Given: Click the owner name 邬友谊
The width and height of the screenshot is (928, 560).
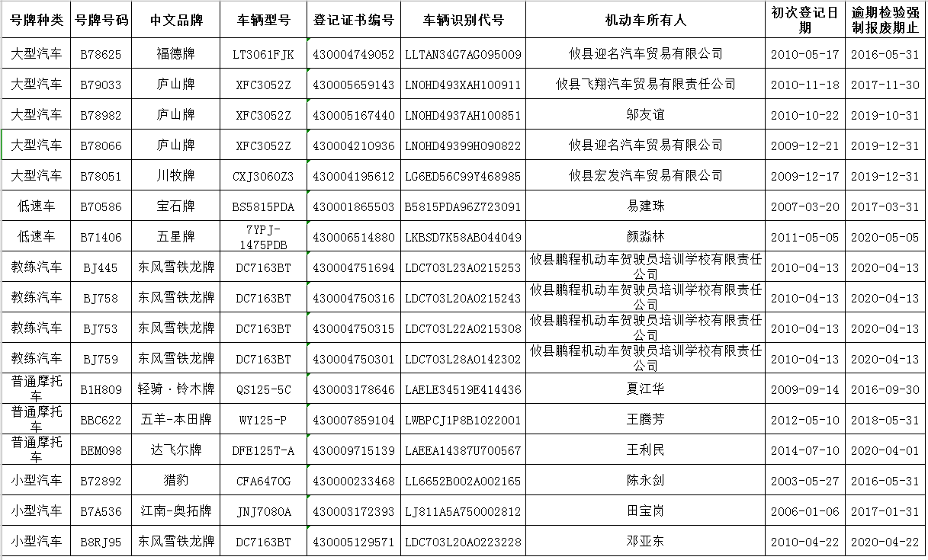Looking at the screenshot, I should click(646, 115).
